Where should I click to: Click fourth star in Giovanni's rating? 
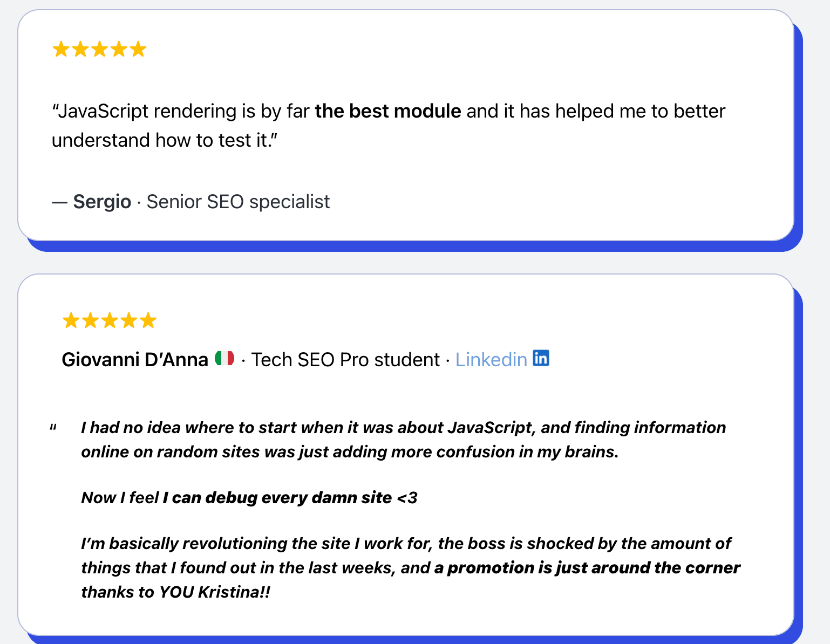pos(129,321)
